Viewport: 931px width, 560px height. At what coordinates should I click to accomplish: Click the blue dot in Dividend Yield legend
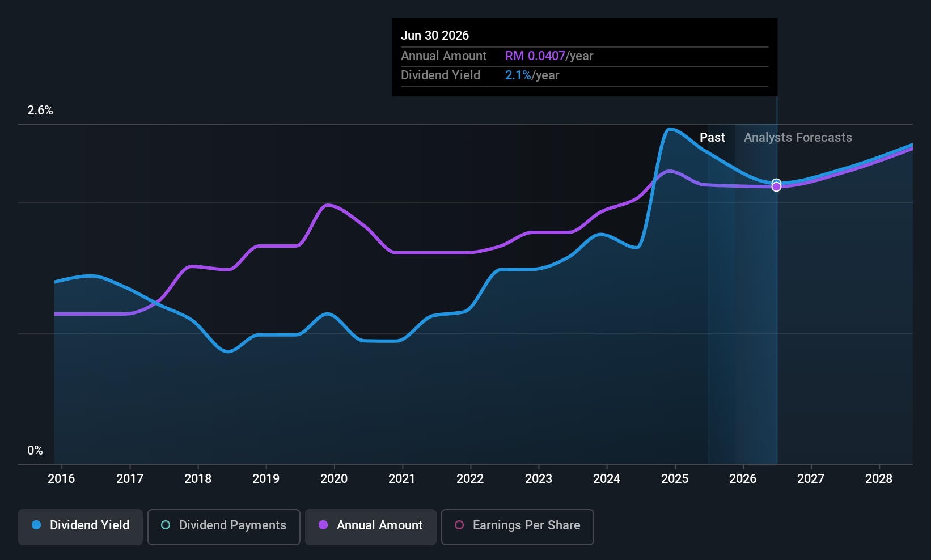click(x=36, y=525)
